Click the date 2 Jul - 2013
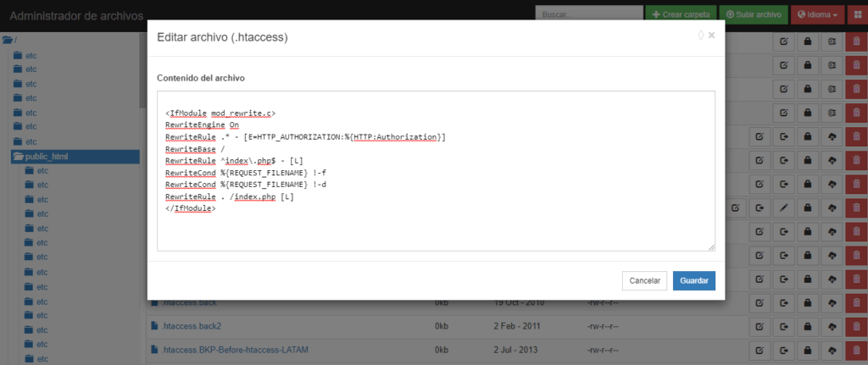The height and width of the screenshot is (365, 868). click(515, 350)
